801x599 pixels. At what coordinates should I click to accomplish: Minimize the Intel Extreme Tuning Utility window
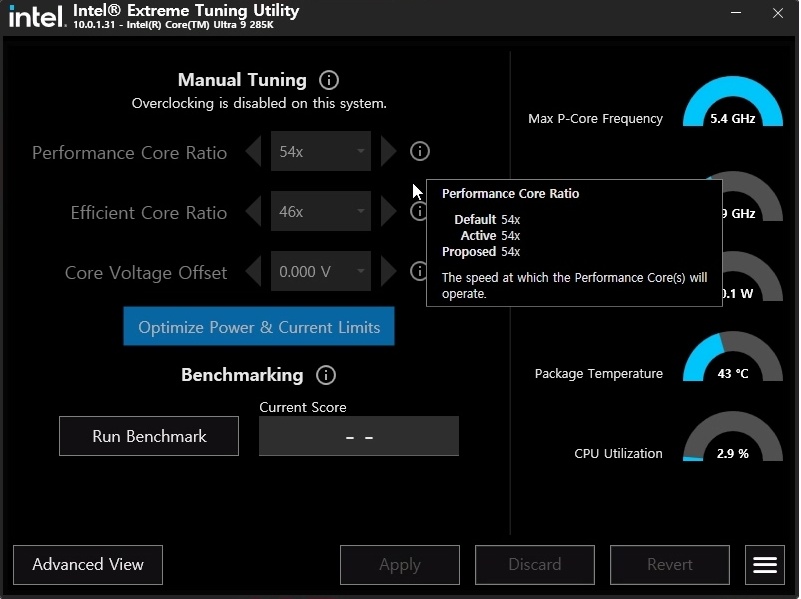[736, 12]
